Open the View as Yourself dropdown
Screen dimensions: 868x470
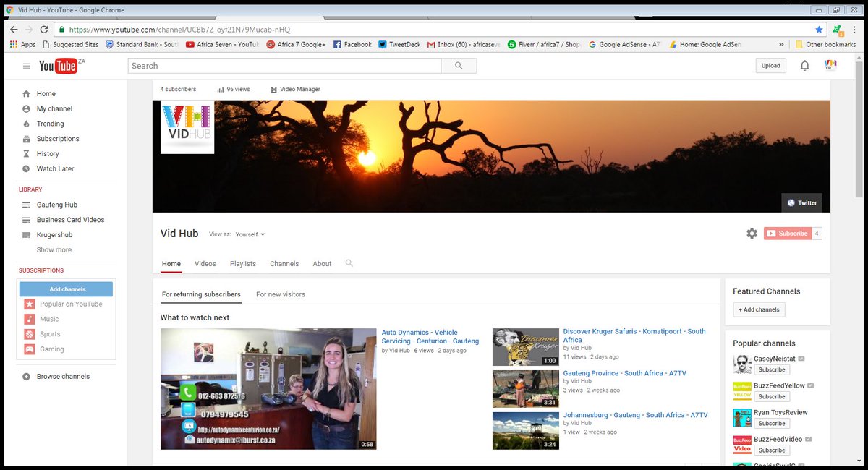(x=250, y=234)
